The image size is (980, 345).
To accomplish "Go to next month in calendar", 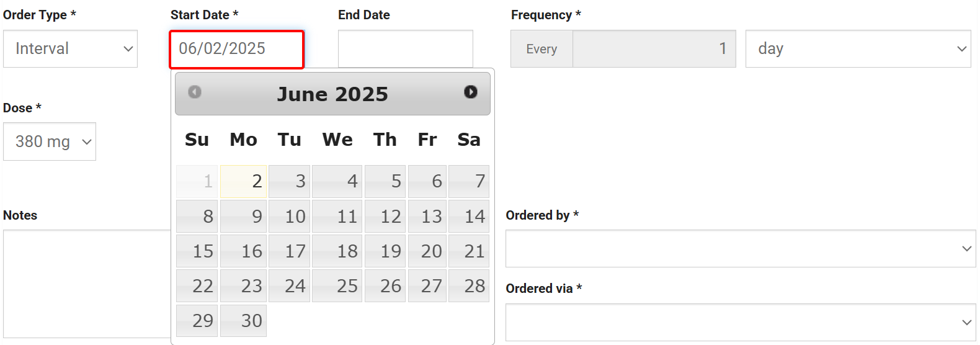I will 471,92.
